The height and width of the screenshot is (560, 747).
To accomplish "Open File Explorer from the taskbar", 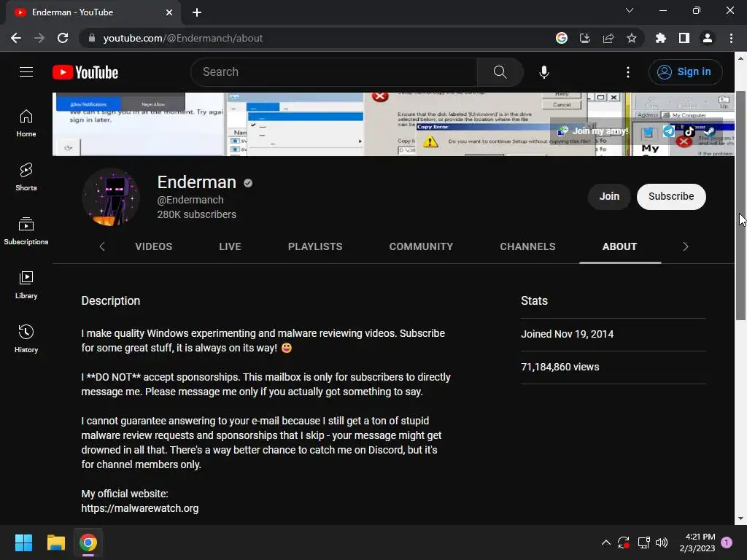I will 55,542.
